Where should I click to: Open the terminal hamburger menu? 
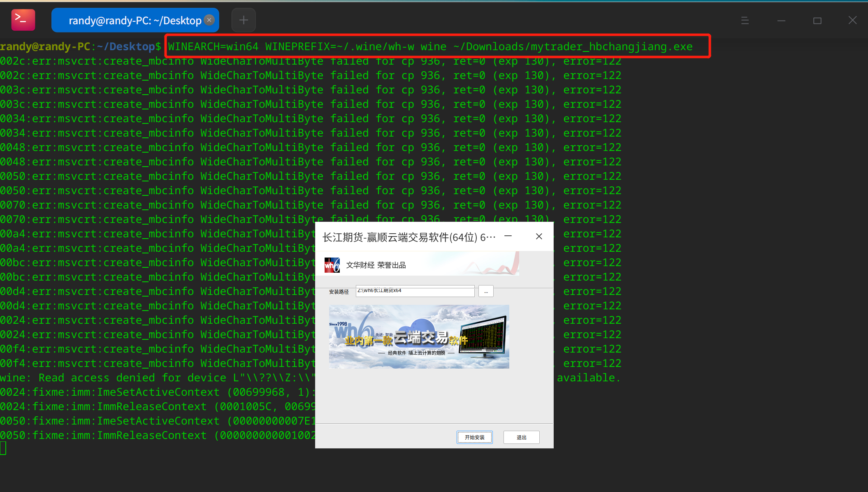[x=745, y=20]
